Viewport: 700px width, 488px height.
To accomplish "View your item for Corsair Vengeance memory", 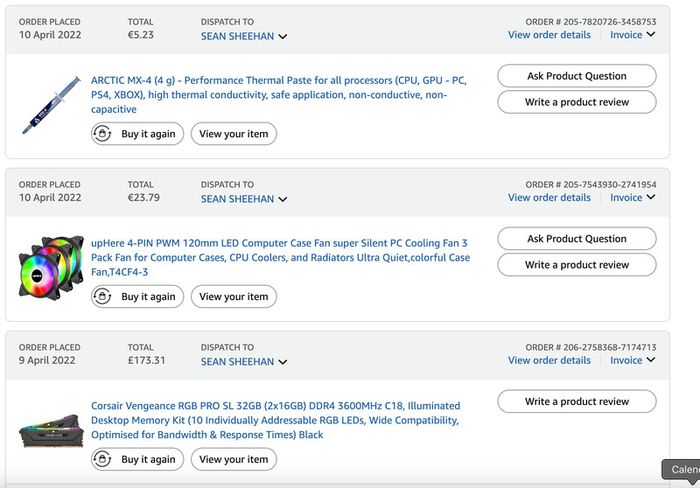I will (x=234, y=459).
